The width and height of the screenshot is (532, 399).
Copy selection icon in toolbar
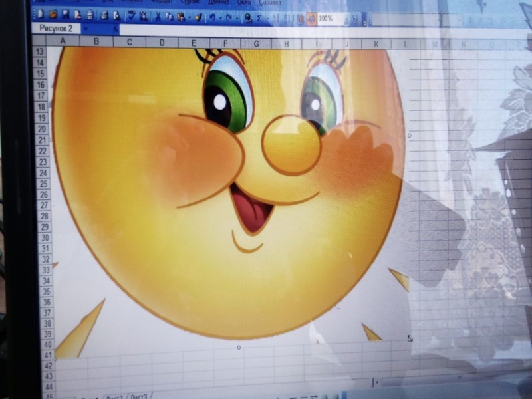coord(170,16)
